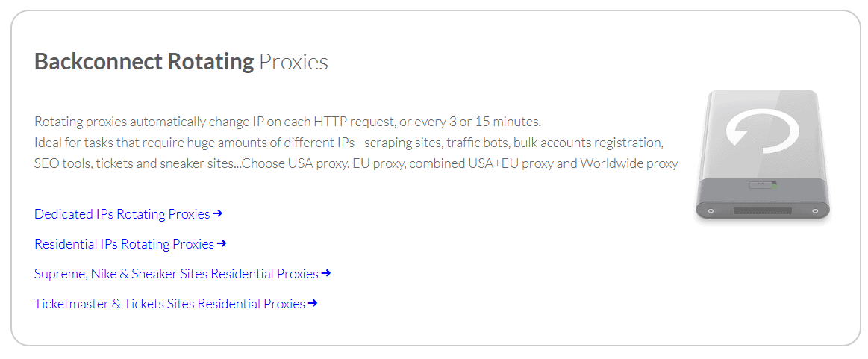Click the left screw on the drive base
The height and width of the screenshot is (359, 868).
tap(711, 212)
